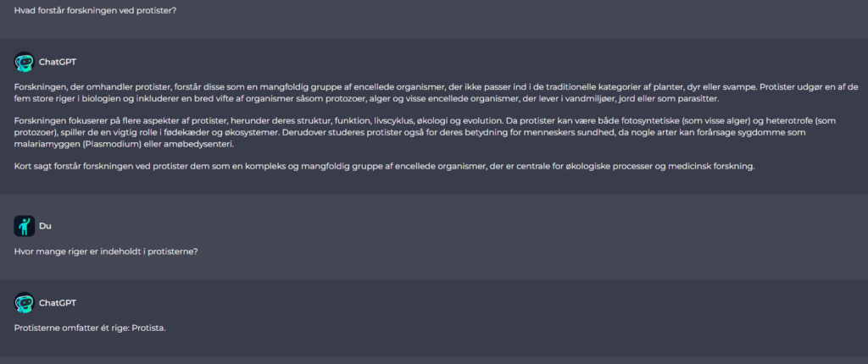
Task: Click ChatGPT avatar above the Protista reply
Action: 24,303
